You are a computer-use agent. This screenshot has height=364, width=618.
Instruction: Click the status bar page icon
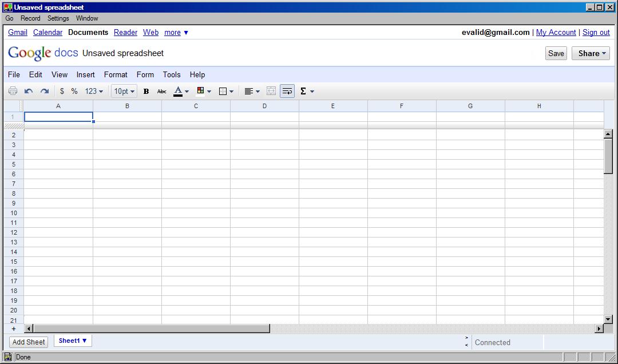tap(8, 357)
